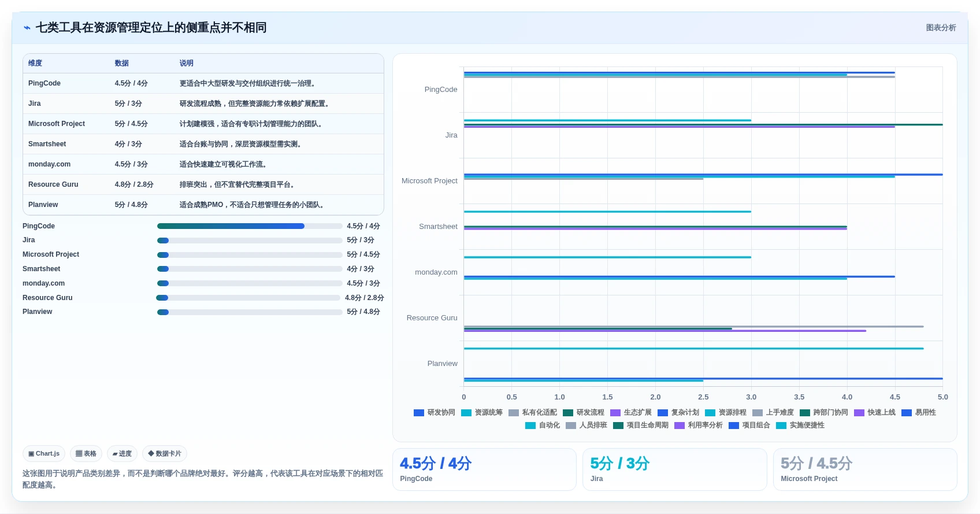Click the 2.5 tick on the x-axis

point(703,397)
